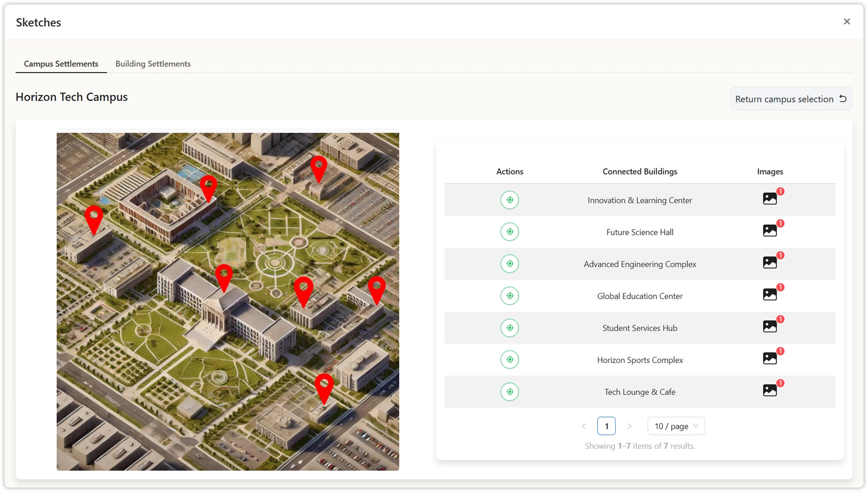Close the Sketches dialog

[847, 21]
